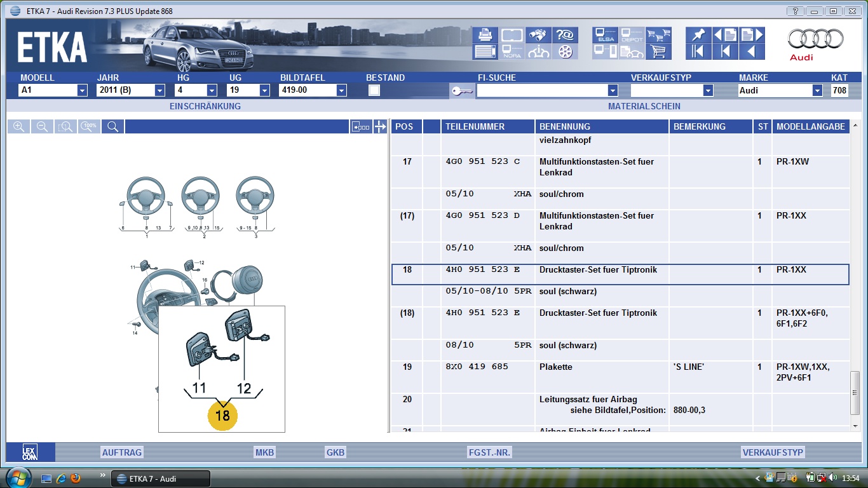Click the zoom in magnifier
This screenshot has width=868, height=488.
coord(18,126)
